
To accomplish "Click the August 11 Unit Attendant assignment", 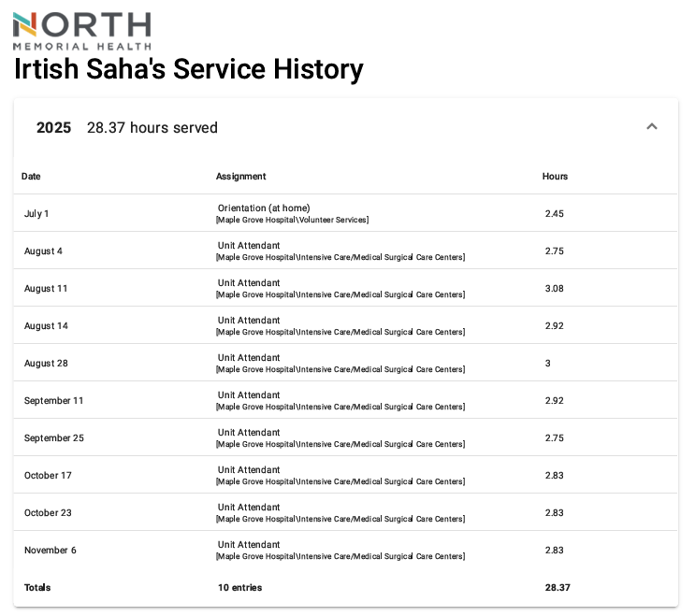I will pos(249,283).
